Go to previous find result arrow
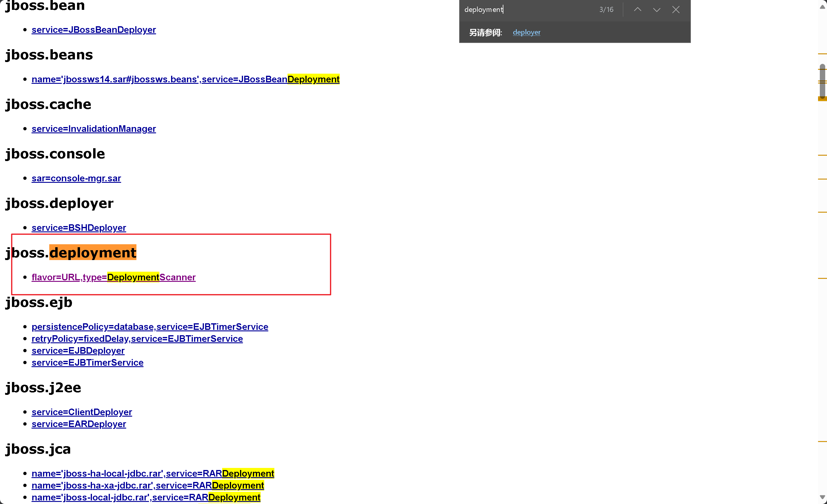 coord(637,10)
